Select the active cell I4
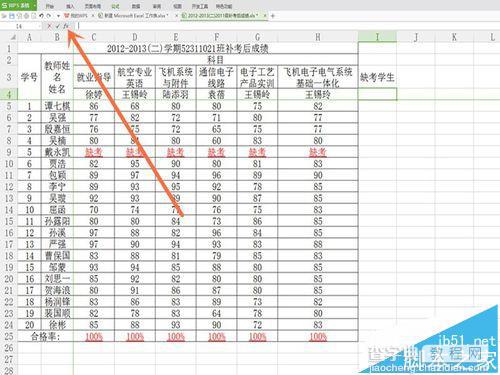The width and height of the screenshot is (500, 375). tap(377, 94)
